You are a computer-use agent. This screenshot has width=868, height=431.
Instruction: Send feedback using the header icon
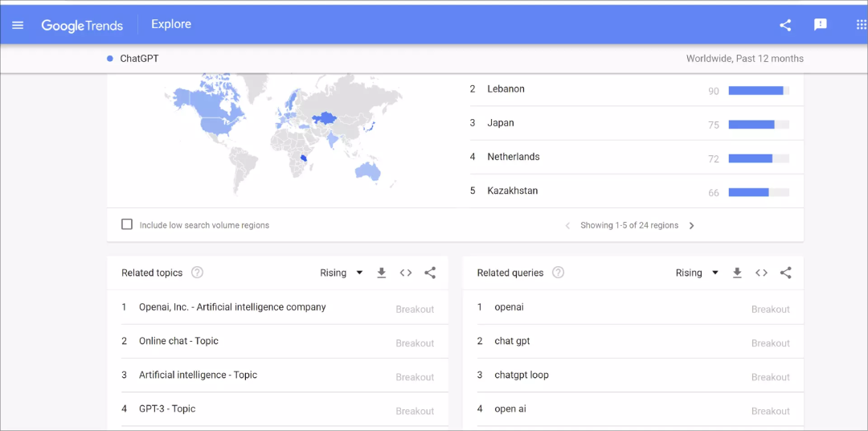tap(821, 25)
